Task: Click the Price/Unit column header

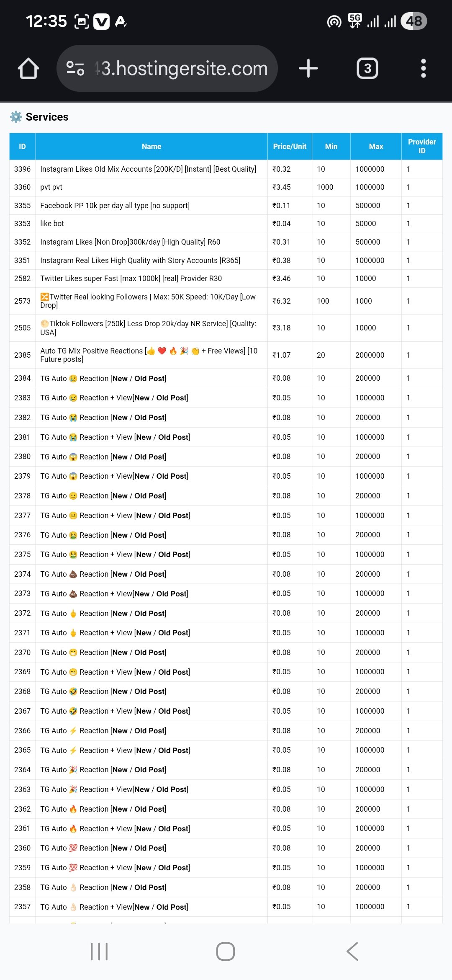Action: pyautogui.click(x=290, y=147)
